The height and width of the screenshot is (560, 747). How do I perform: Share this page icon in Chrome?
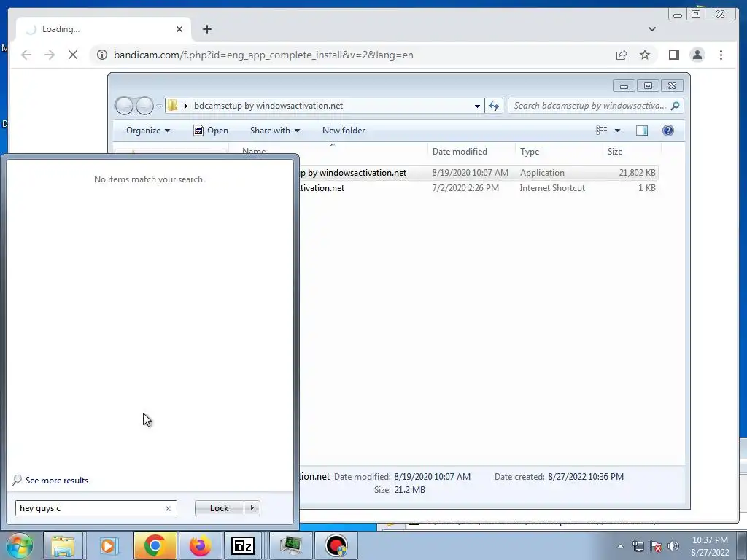pos(622,55)
